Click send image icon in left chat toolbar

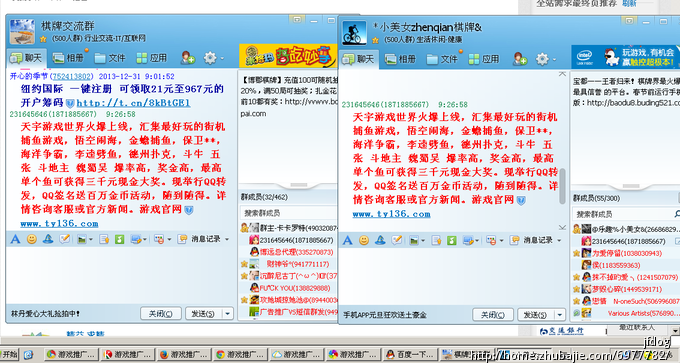(x=82, y=239)
